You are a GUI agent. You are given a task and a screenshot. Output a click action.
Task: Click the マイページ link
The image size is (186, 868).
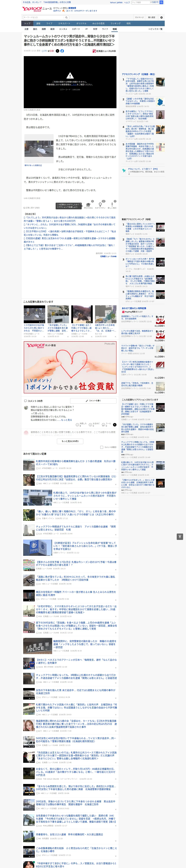[139, 18]
